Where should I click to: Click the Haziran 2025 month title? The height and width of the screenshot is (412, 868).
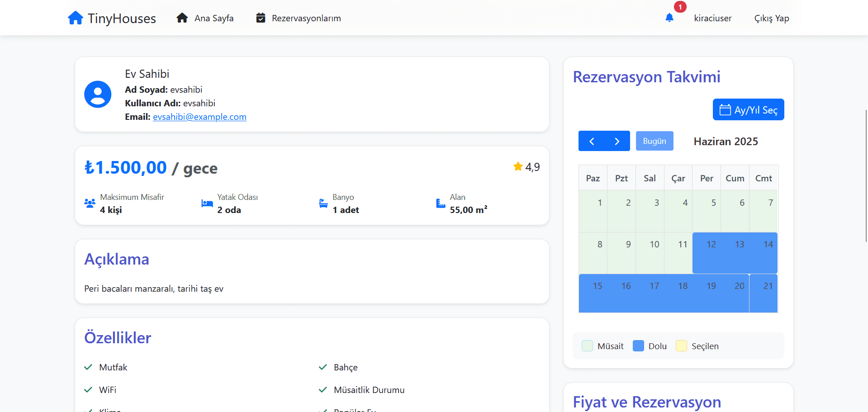point(726,141)
